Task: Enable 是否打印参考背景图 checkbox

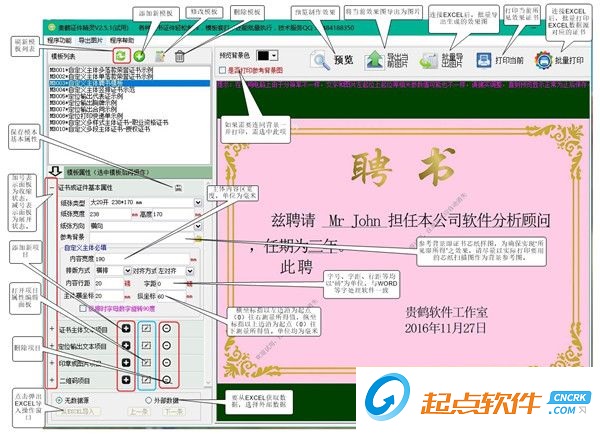Action: [222, 70]
